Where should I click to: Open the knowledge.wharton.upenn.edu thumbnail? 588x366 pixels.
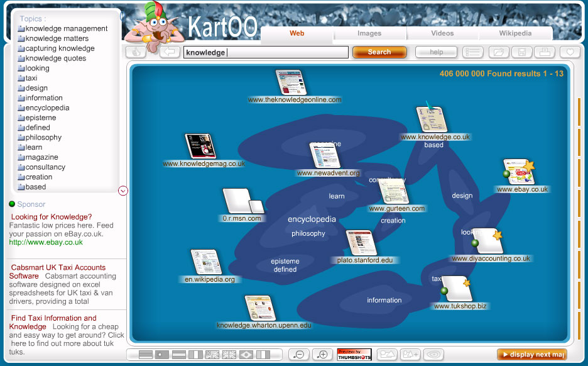tap(260, 308)
